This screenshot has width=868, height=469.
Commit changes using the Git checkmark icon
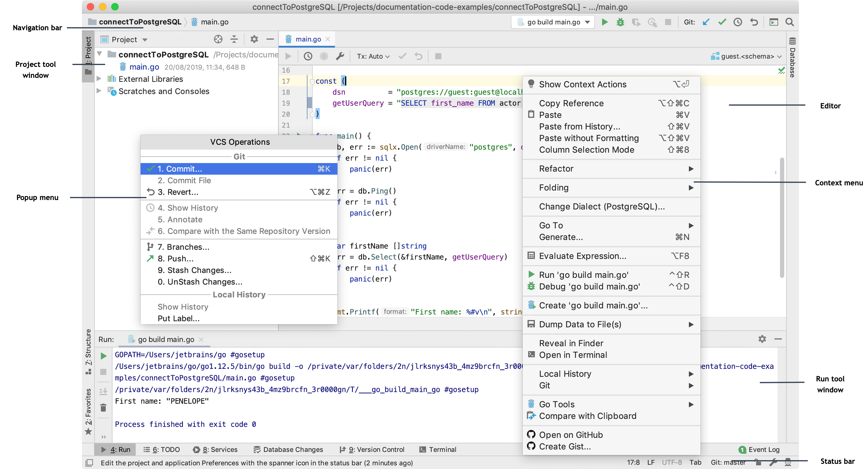pyautogui.click(x=722, y=22)
